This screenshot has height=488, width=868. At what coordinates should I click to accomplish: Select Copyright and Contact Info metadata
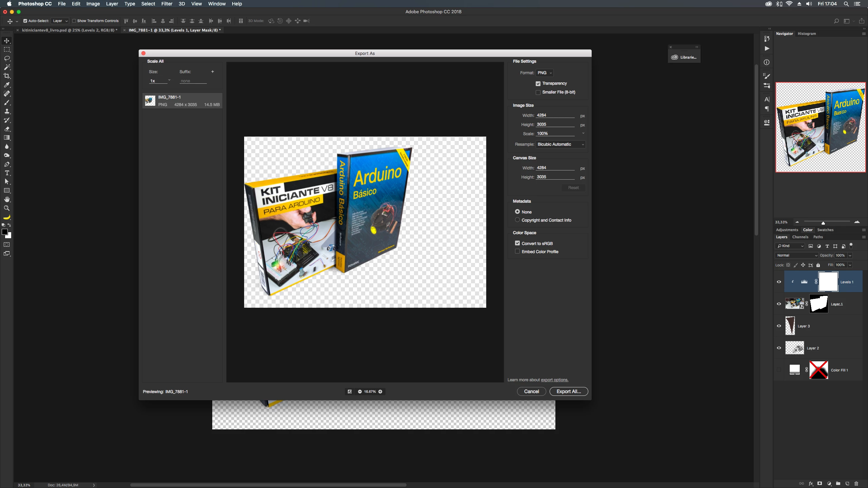[x=517, y=220]
